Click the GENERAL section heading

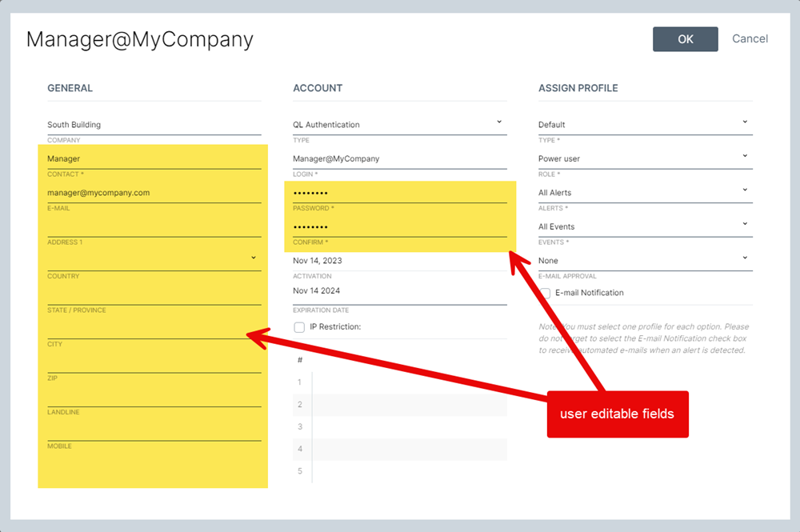(x=70, y=88)
